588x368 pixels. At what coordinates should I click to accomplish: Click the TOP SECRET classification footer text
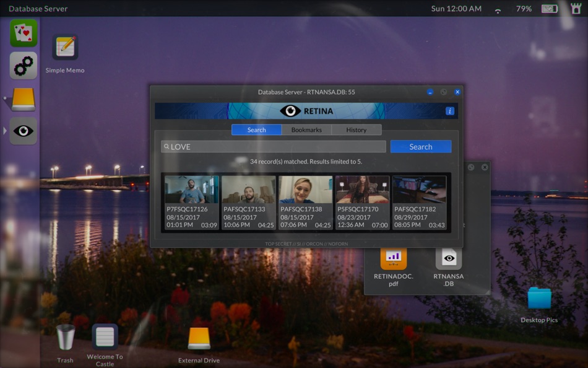[306, 243]
